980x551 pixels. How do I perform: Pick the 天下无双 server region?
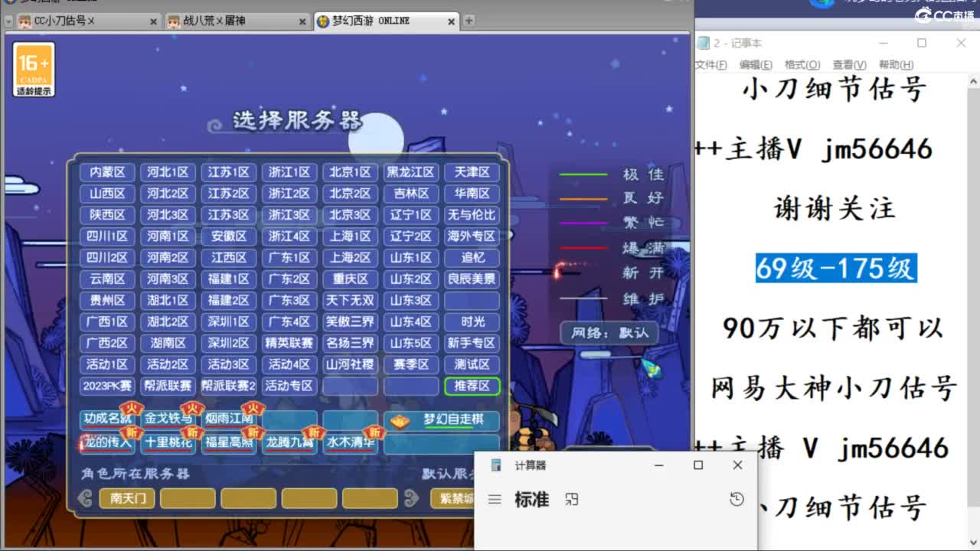(350, 301)
